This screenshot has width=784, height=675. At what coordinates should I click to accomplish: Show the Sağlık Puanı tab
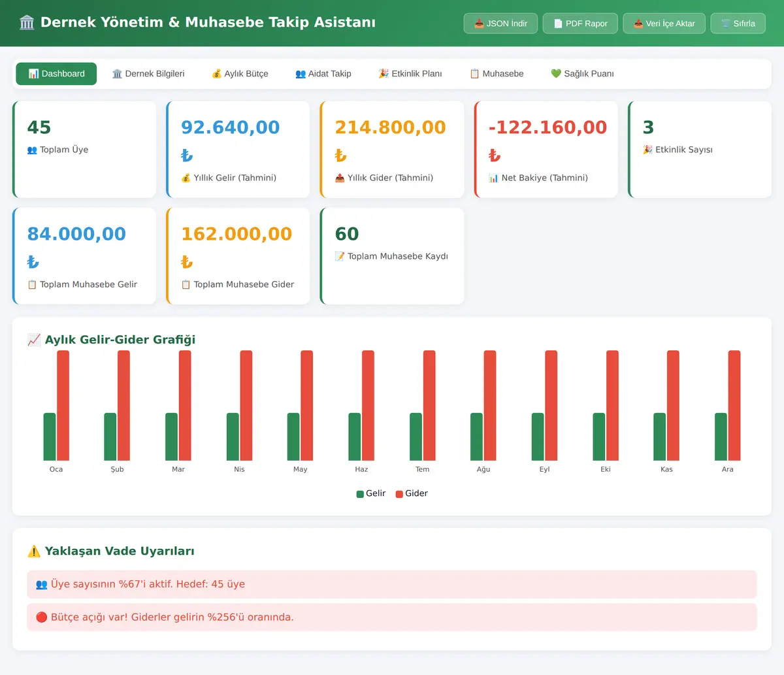pyautogui.click(x=582, y=74)
